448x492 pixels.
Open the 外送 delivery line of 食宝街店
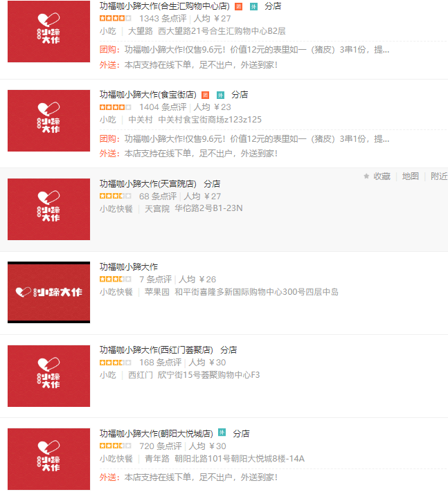pyautogui.click(x=188, y=154)
